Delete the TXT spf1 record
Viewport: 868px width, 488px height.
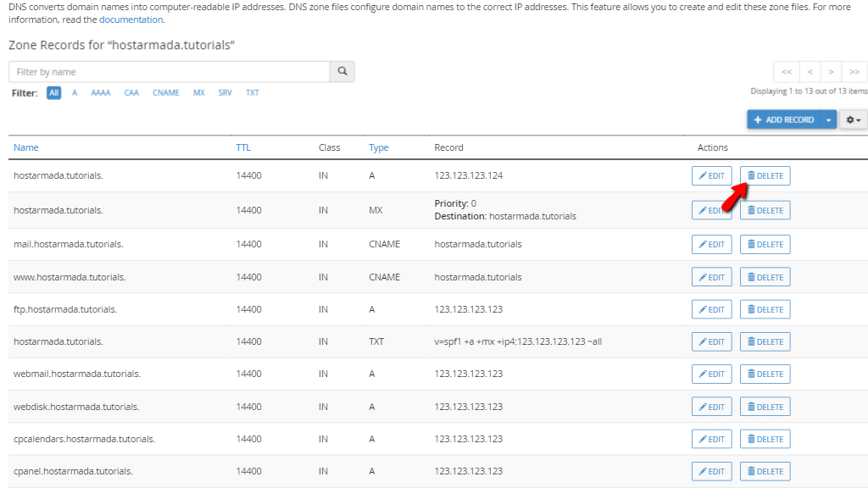pos(765,341)
